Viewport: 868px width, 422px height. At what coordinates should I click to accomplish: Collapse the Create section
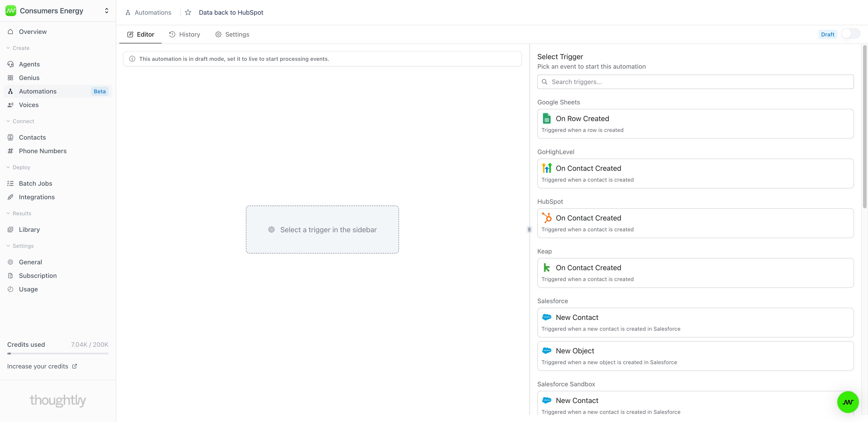18,48
